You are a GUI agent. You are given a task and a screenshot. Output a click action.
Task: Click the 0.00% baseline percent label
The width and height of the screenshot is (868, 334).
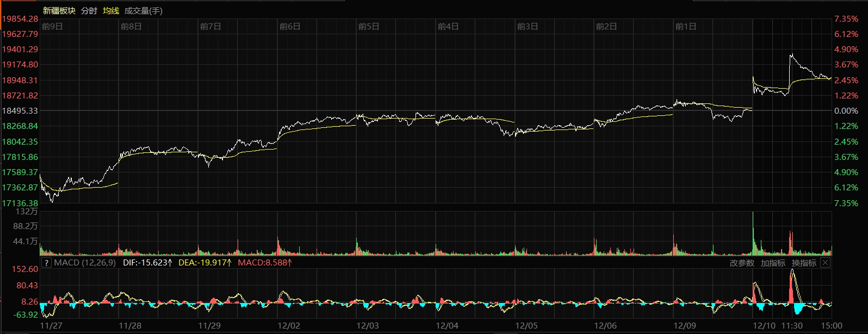click(846, 111)
